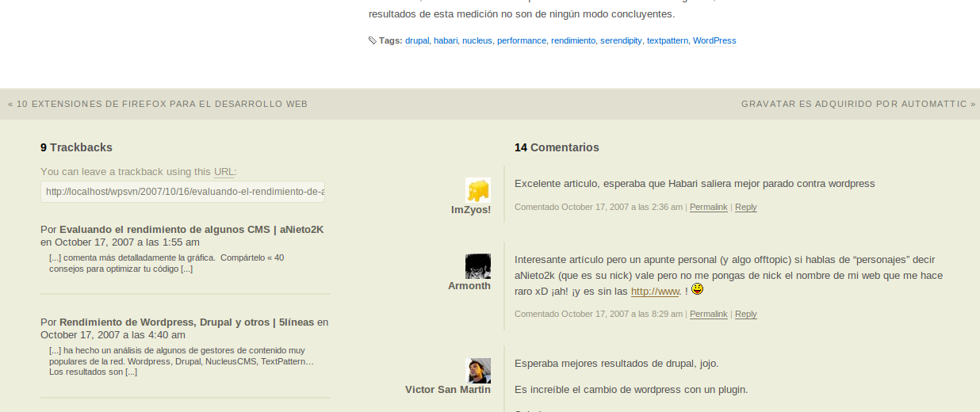
Task: Open the performance tag
Action: (521, 40)
